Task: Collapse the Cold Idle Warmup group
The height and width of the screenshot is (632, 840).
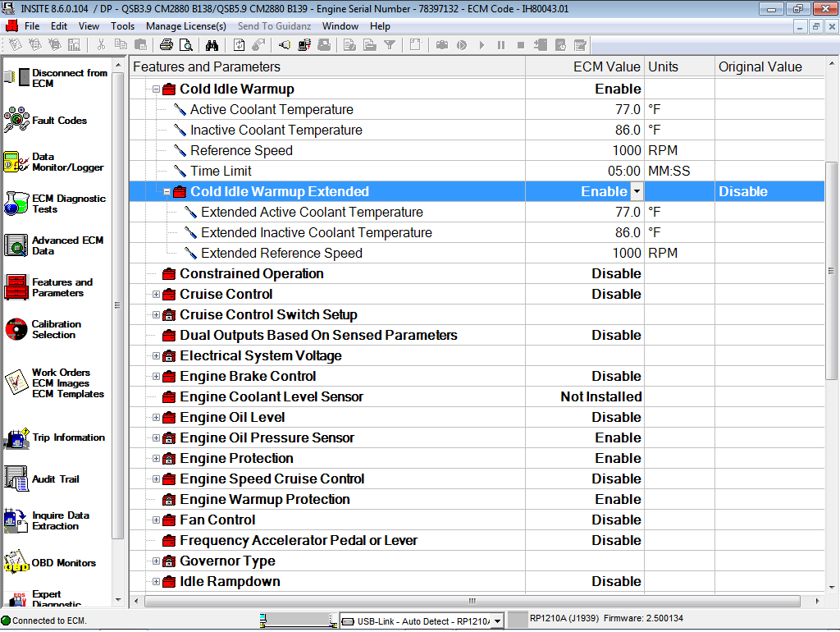Action: [x=156, y=89]
